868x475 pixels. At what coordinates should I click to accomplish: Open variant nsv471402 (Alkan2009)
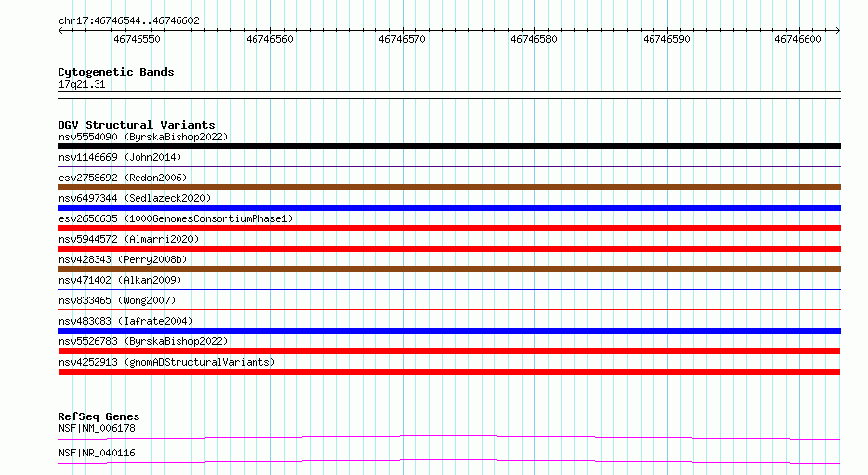tap(120, 280)
